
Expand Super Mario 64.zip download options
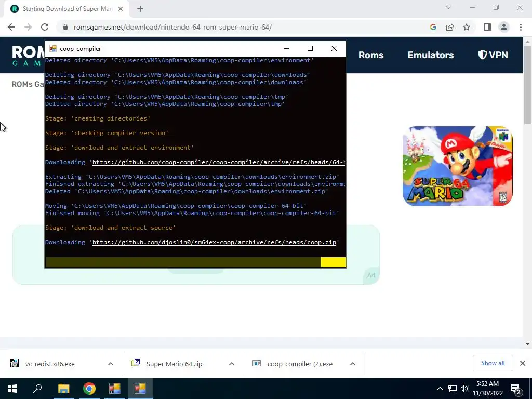point(232,364)
